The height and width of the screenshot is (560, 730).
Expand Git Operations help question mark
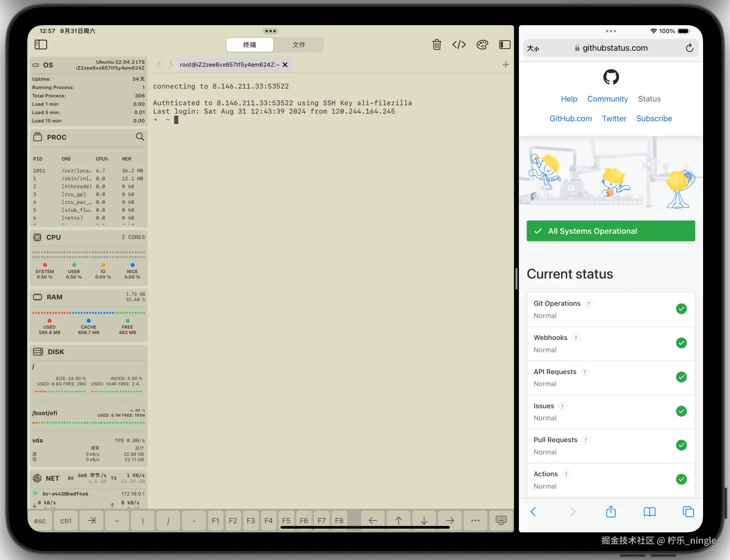(x=589, y=303)
